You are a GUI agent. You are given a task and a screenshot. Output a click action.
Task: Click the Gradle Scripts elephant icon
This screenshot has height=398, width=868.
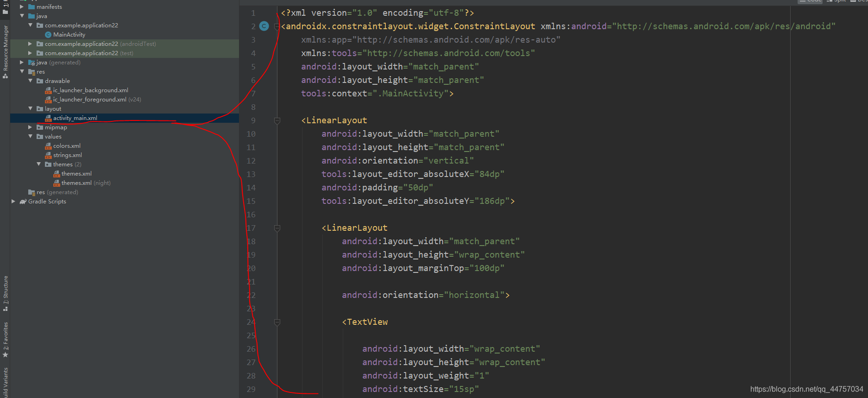pyautogui.click(x=23, y=202)
